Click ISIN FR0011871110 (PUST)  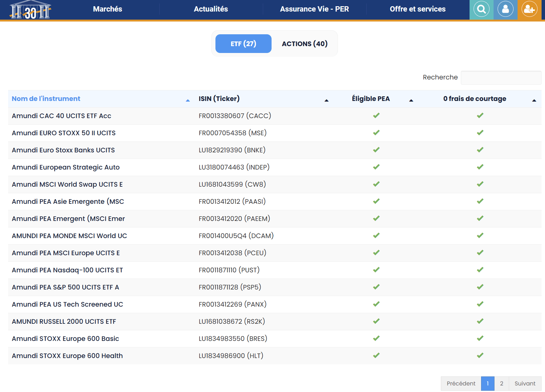click(229, 270)
